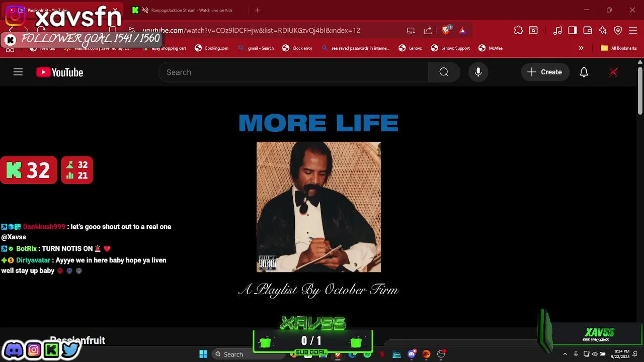Open the All Bookmarks folder
The image size is (644, 362).
pos(619,48)
